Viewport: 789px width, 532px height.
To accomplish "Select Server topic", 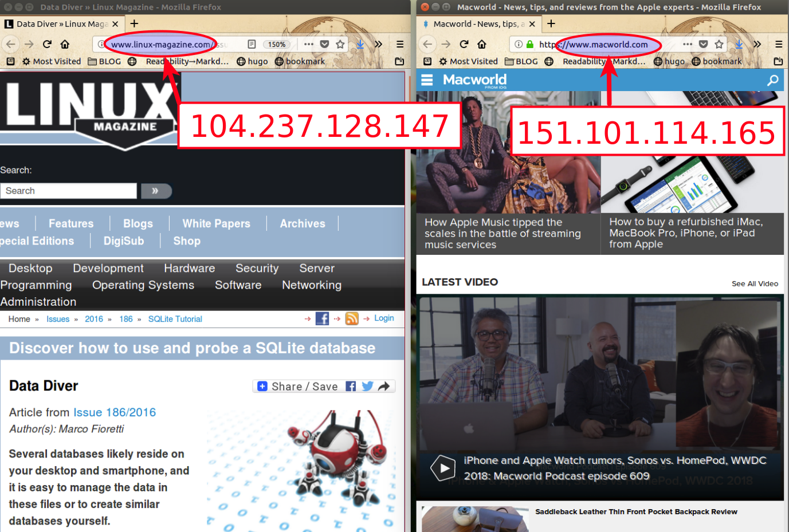I will [317, 268].
